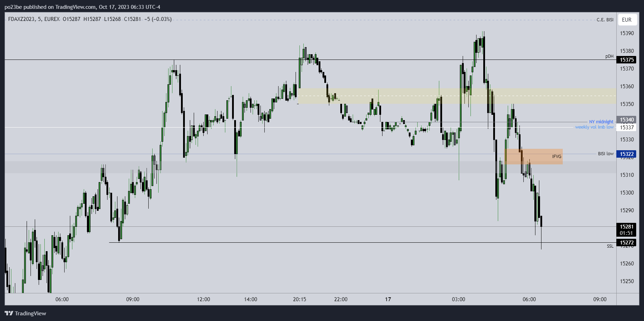Click the 01:51 bar countdown timer
The height and width of the screenshot is (321, 644).
coord(627,233)
